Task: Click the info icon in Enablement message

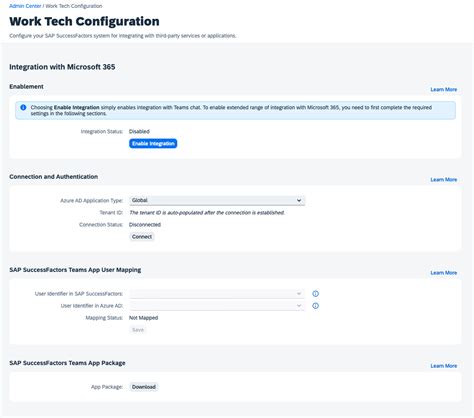Action: coord(23,107)
